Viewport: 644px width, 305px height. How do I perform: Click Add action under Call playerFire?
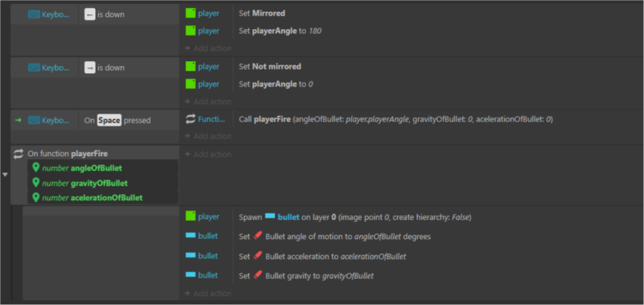(x=208, y=136)
